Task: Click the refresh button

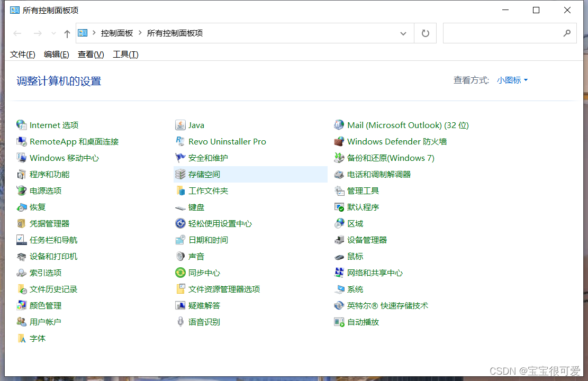Action: (425, 33)
